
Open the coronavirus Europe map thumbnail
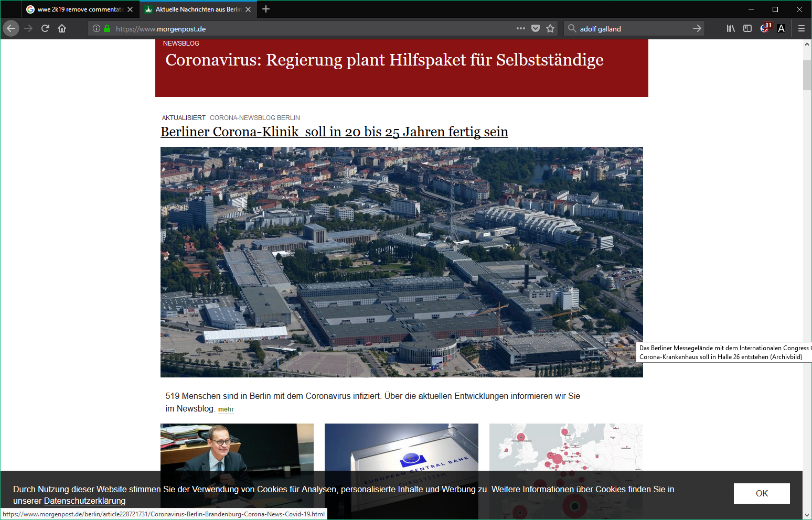point(566,471)
